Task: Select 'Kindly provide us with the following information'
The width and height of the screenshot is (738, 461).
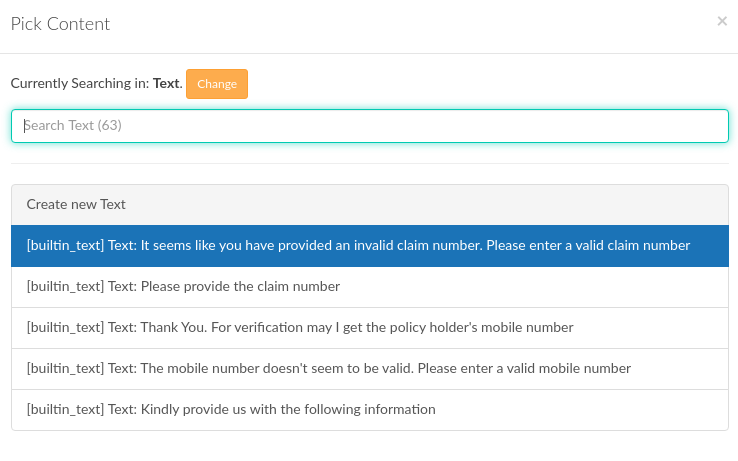Action: [x=370, y=410]
